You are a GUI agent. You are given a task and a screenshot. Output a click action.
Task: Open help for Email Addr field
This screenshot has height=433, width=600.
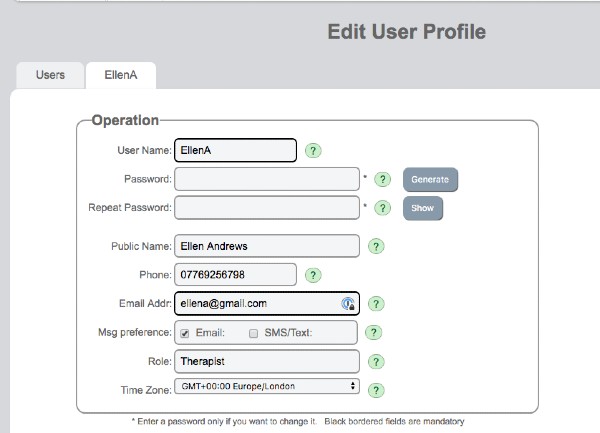pyautogui.click(x=376, y=304)
